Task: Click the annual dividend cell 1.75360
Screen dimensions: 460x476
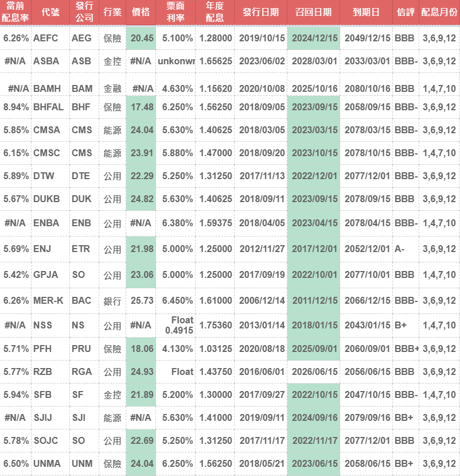Action: pyautogui.click(x=216, y=325)
